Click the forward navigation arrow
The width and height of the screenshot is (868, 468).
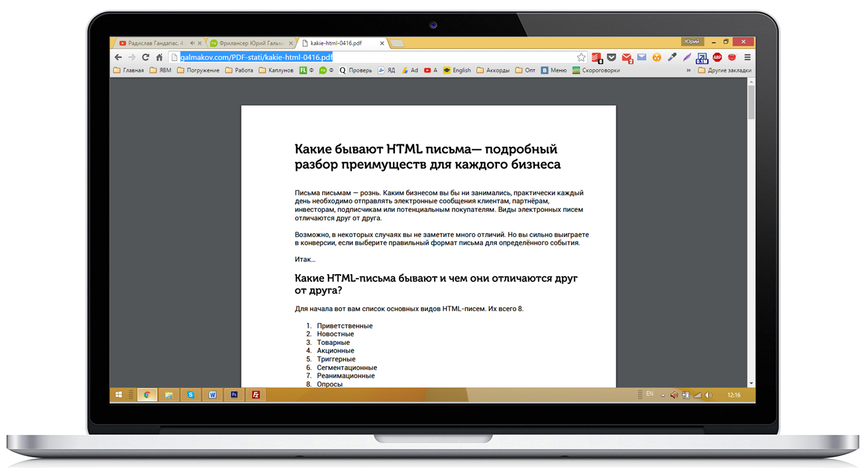click(132, 58)
